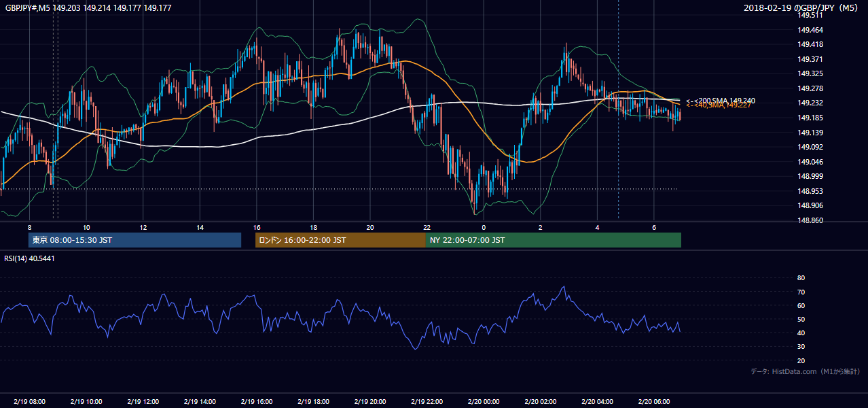The image size is (868, 408).
Task: Click the date axis label 2/19 10:00
Action: click(86, 402)
